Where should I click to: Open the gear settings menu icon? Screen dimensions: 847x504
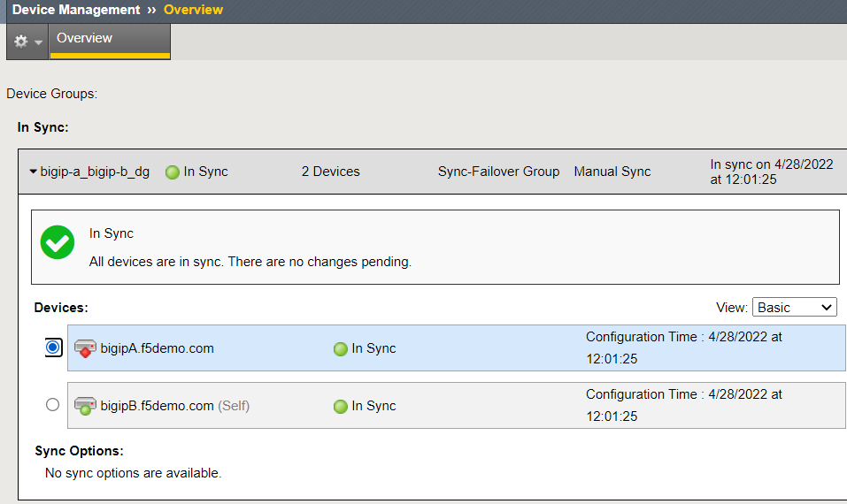pyautogui.click(x=21, y=41)
